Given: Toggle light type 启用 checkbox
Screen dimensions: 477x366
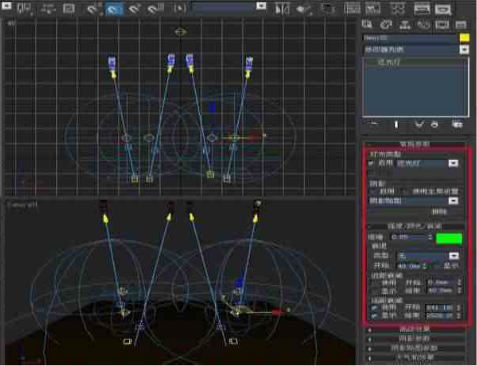Looking at the screenshot, I should tap(371, 164).
